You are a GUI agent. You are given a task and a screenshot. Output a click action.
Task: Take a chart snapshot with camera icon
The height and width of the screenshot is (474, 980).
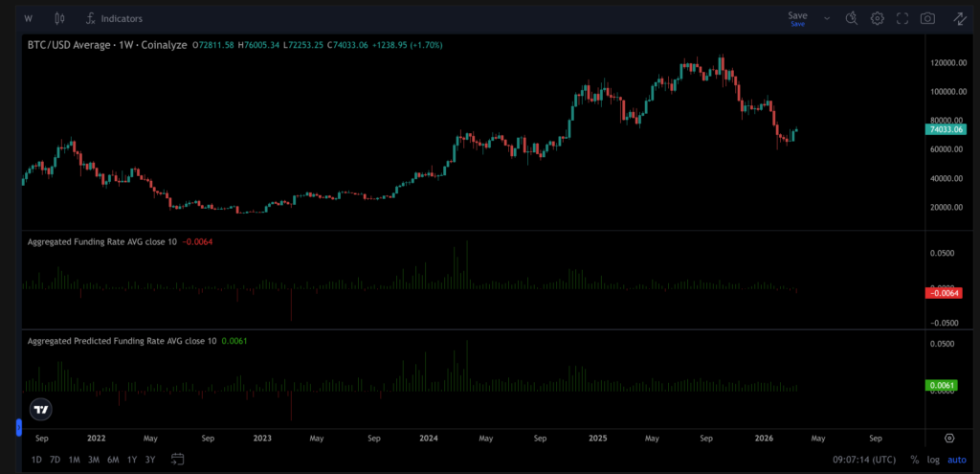(x=927, y=18)
